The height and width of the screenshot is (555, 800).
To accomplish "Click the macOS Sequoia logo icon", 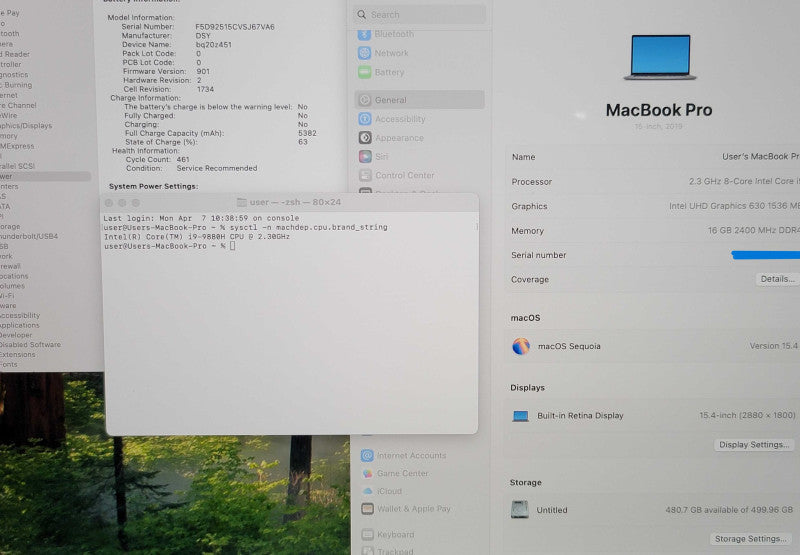I will coord(520,346).
